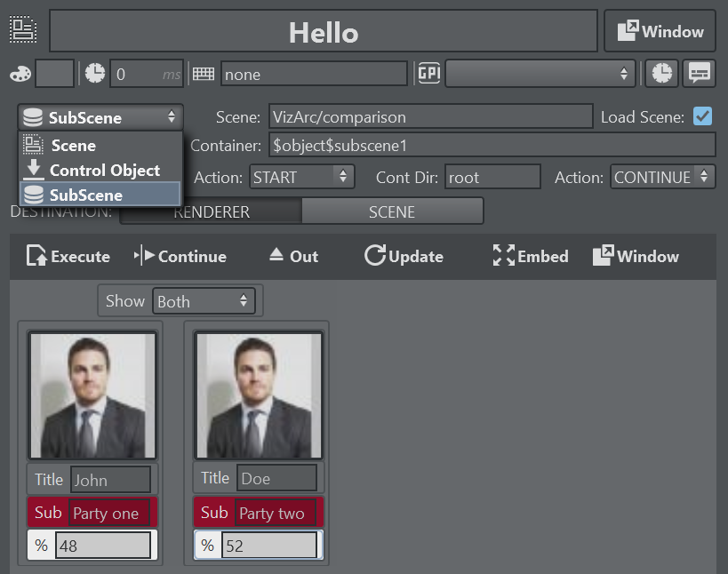Select Control Object from the type list

pos(104,170)
